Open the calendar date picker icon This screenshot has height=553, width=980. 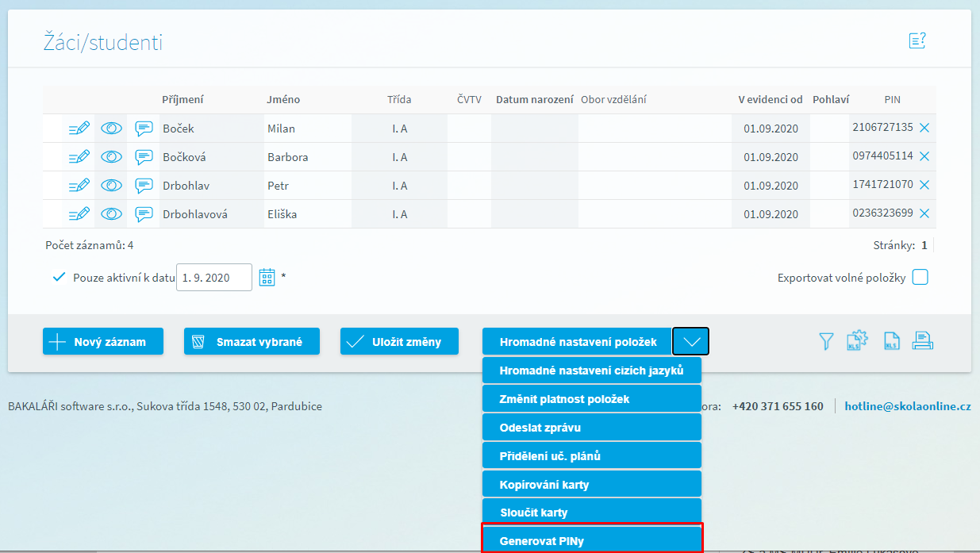coord(267,277)
